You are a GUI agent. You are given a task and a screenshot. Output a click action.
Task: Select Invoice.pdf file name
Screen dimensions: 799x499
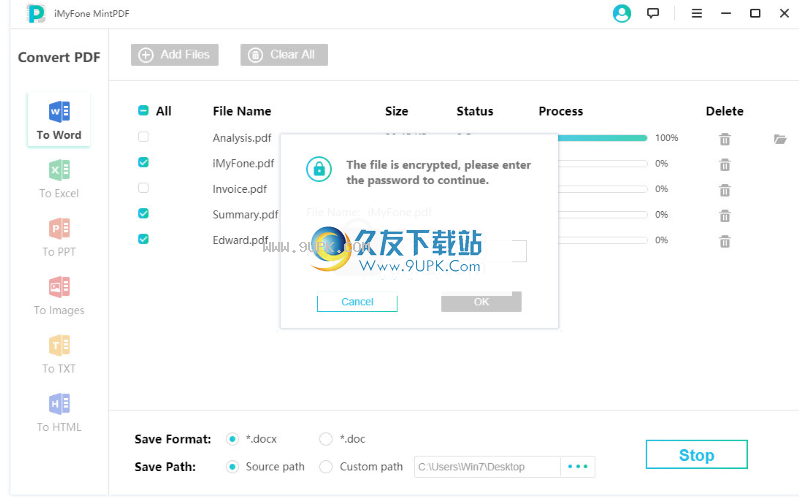coord(239,189)
